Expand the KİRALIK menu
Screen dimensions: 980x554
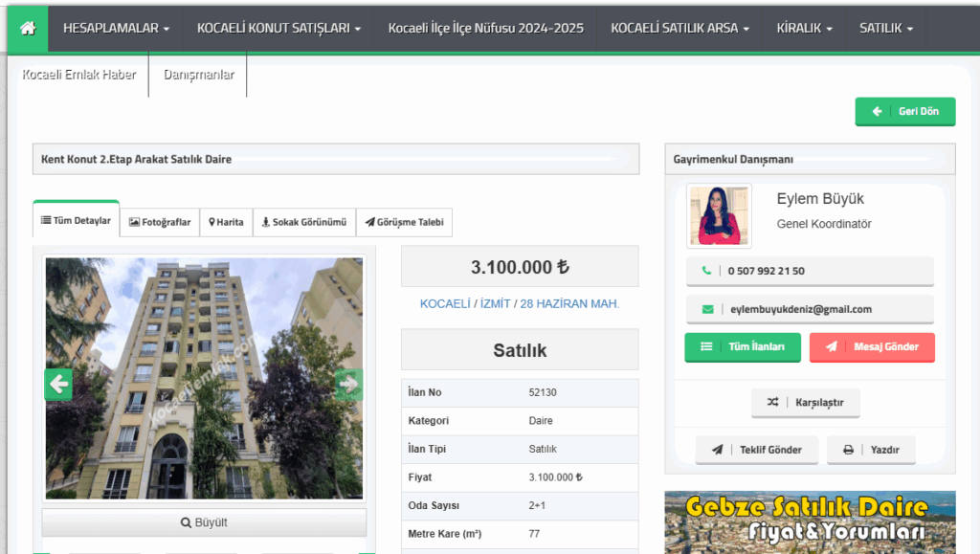tap(804, 29)
